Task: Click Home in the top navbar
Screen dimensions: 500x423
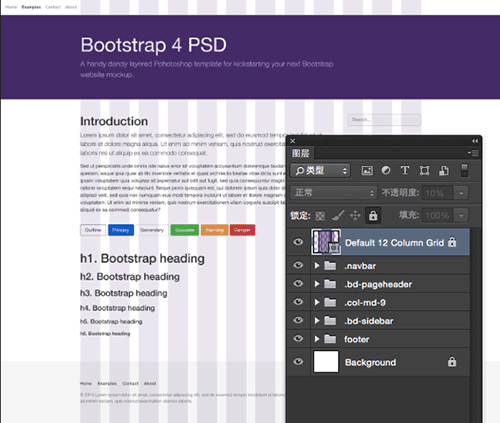Action: (11, 7)
